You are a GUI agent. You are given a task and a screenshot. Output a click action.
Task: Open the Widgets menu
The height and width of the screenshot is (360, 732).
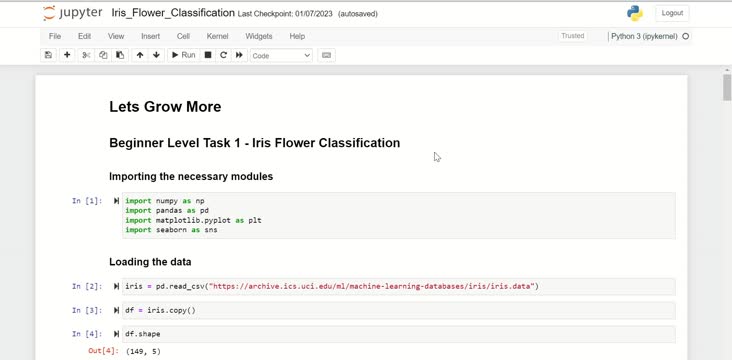click(259, 36)
